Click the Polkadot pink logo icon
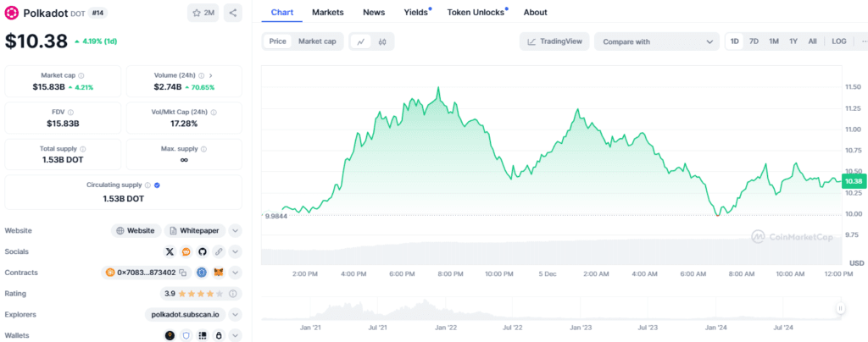Image resolution: width=868 pixels, height=342 pixels. click(x=11, y=13)
